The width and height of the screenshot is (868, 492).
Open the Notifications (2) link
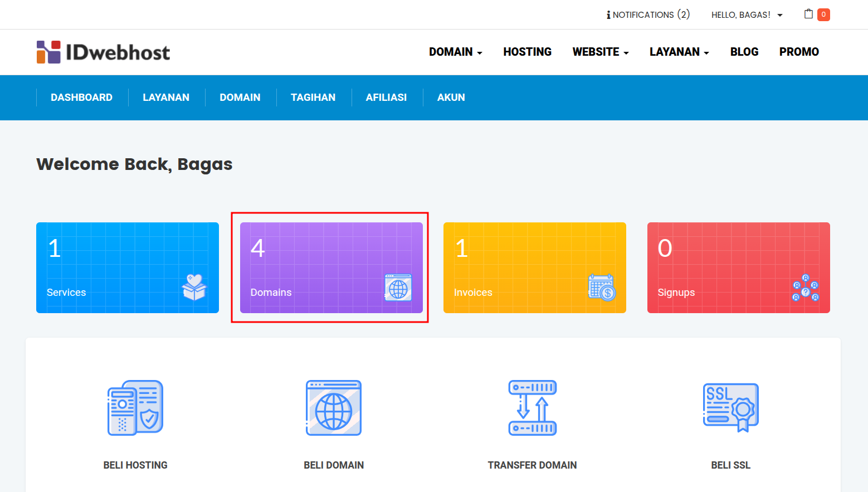tap(648, 15)
